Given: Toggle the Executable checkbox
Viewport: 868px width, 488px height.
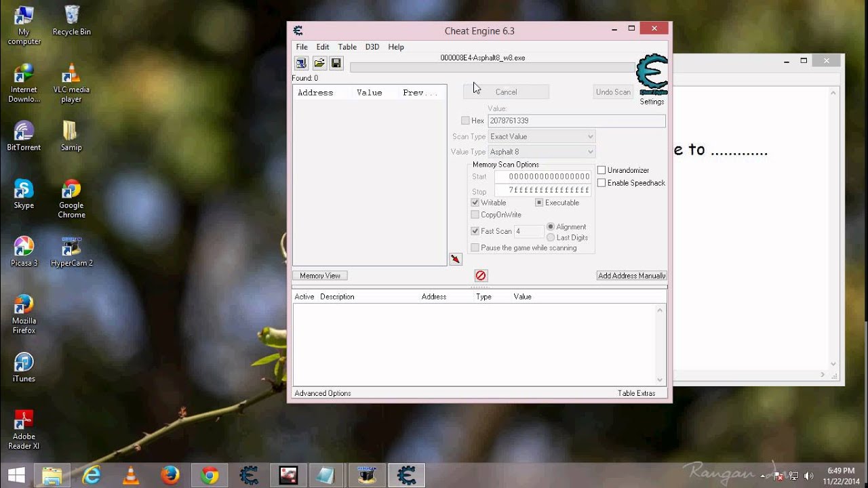Looking at the screenshot, I should 539,203.
